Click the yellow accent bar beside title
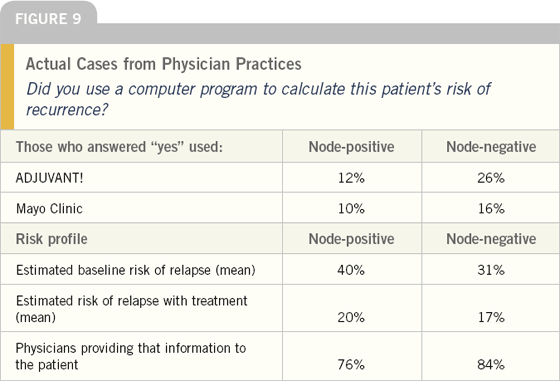Screen dimensions: 560x381 pos(7,87)
